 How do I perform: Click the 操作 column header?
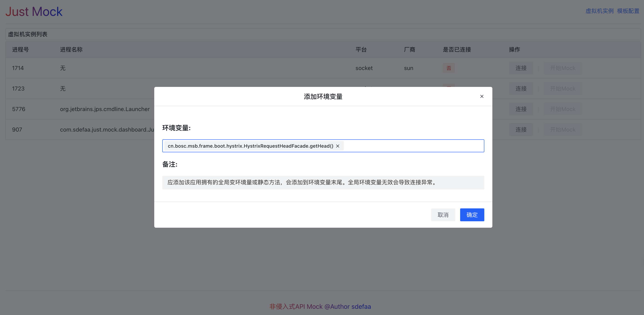click(x=515, y=49)
